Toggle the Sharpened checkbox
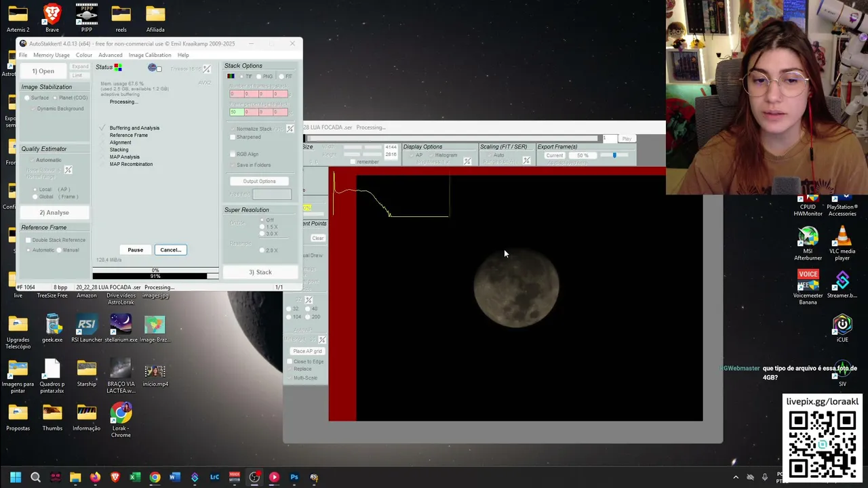 pyautogui.click(x=245, y=137)
